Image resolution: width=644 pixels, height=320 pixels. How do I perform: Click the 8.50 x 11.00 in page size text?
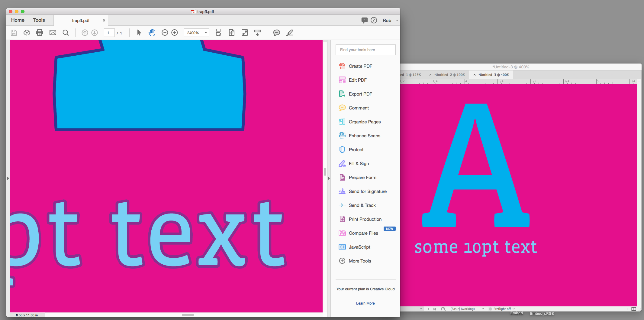click(x=27, y=315)
